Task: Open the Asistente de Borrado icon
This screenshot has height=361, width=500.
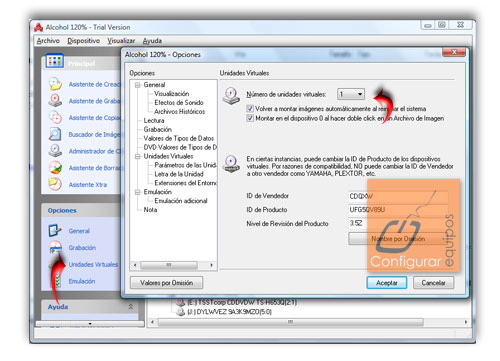Action: pyautogui.click(x=55, y=167)
